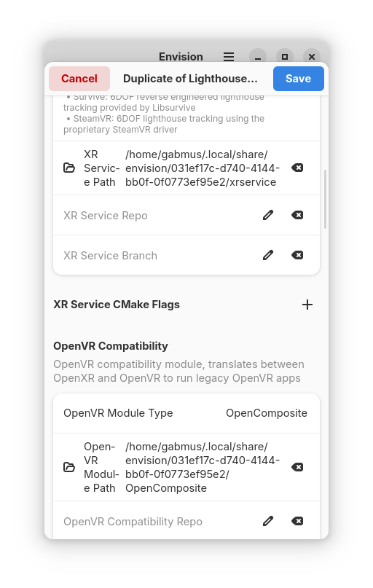Edit the OpenVR Compatibility Repo field

(268, 521)
